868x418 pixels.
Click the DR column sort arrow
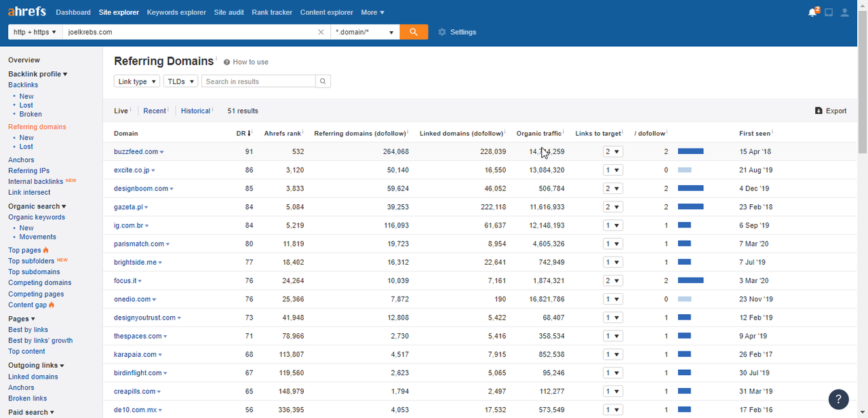point(250,133)
